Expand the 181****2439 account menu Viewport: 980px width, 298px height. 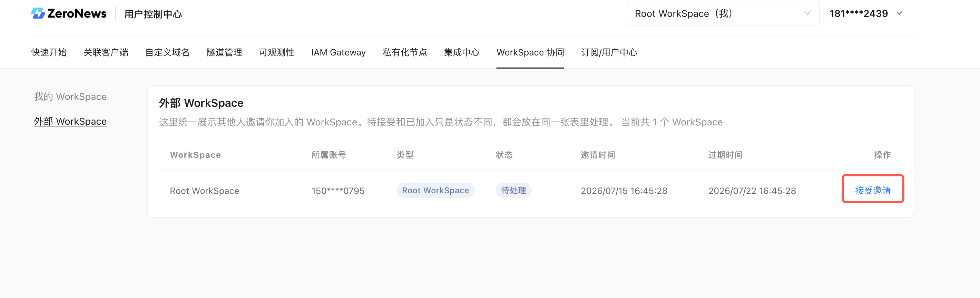866,14
